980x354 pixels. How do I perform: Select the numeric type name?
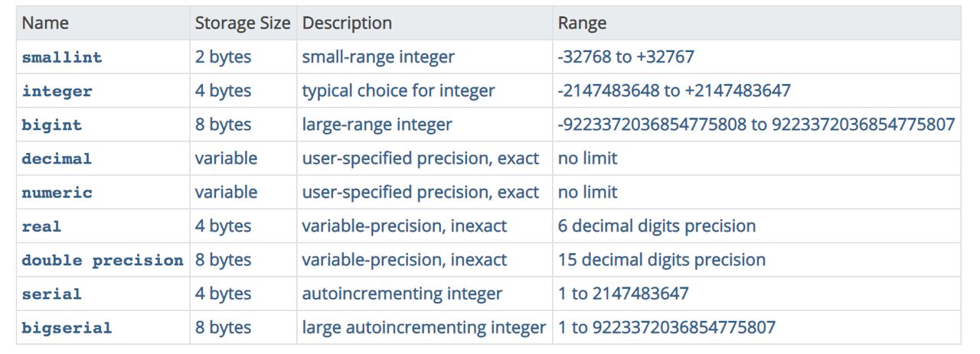tap(57, 193)
